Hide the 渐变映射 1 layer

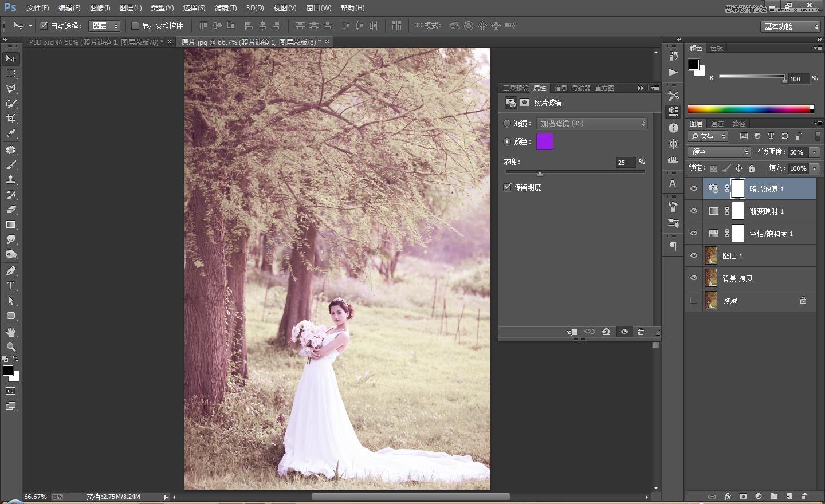coord(694,211)
